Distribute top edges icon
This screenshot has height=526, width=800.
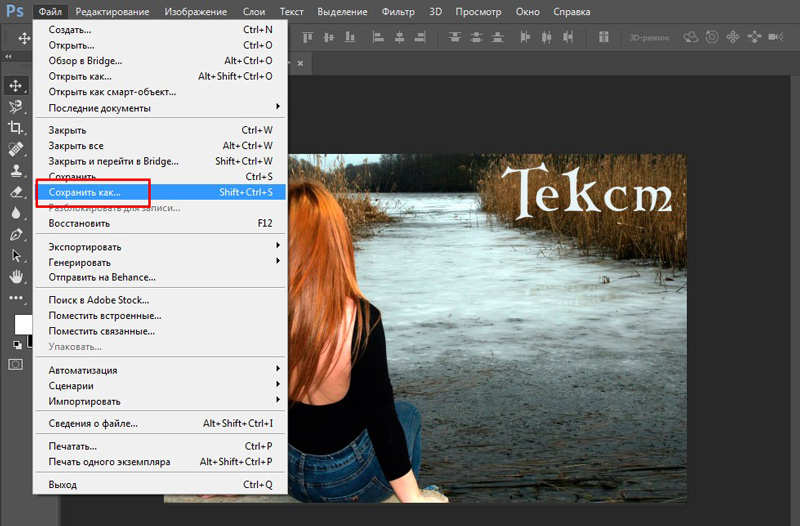point(455,37)
